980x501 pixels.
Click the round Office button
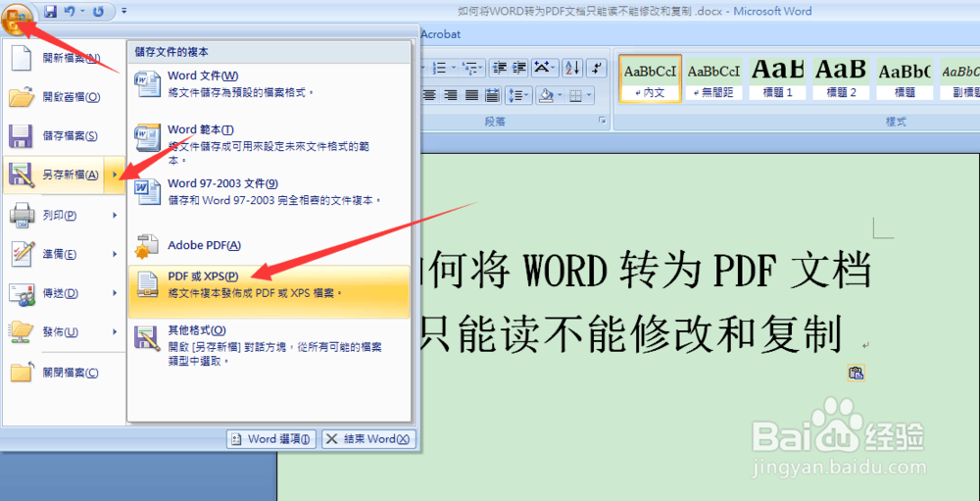click(18, 18)
